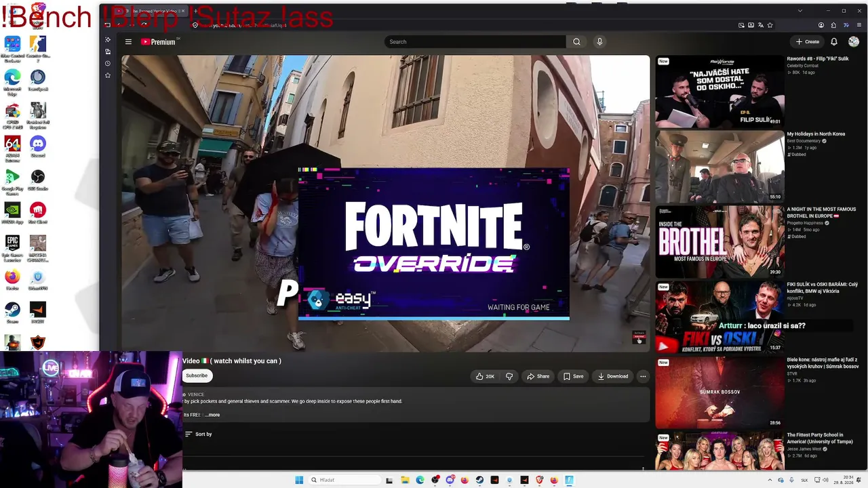Select the Discord desktop shortcut
The image size is (868, 488).
(x=38, y=146)
